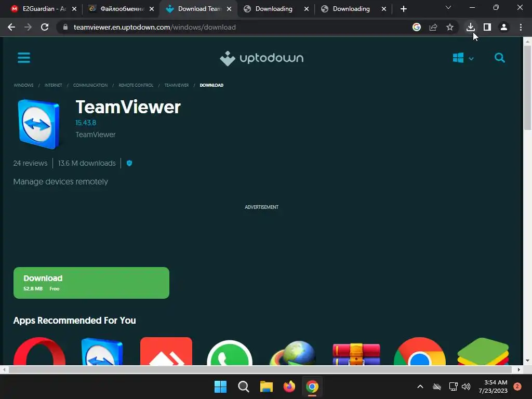Open the Communication breadcrumb link
The image size is (532, 399).
(90, 85)
